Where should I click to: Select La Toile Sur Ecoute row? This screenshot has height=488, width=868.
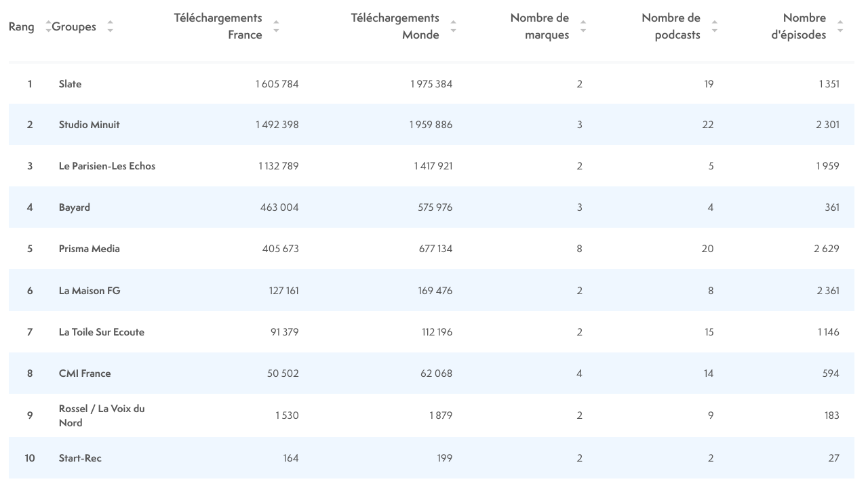tap(102, 332)
